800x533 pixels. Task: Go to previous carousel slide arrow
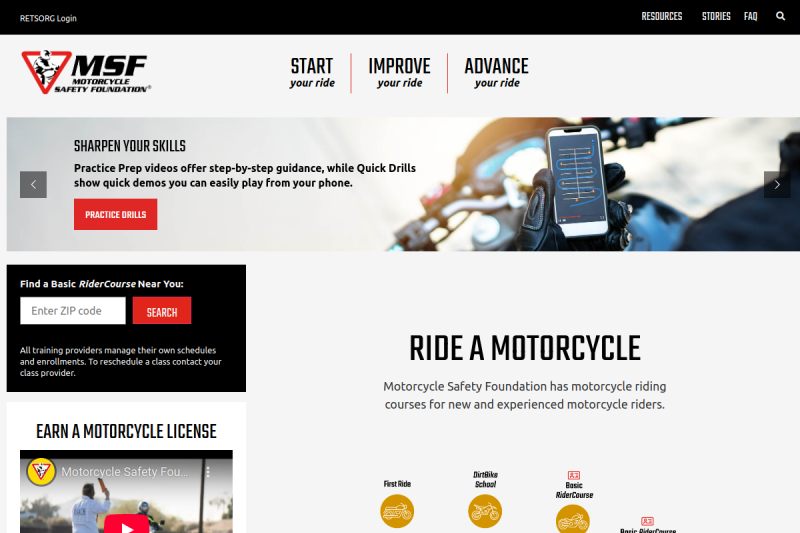coord(33,185)
